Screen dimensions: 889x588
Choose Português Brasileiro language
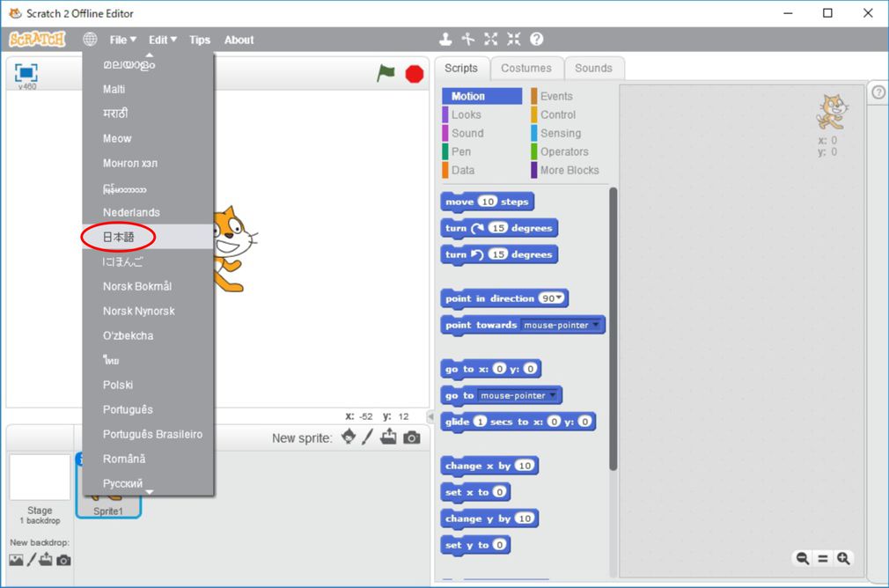point(148,434)
